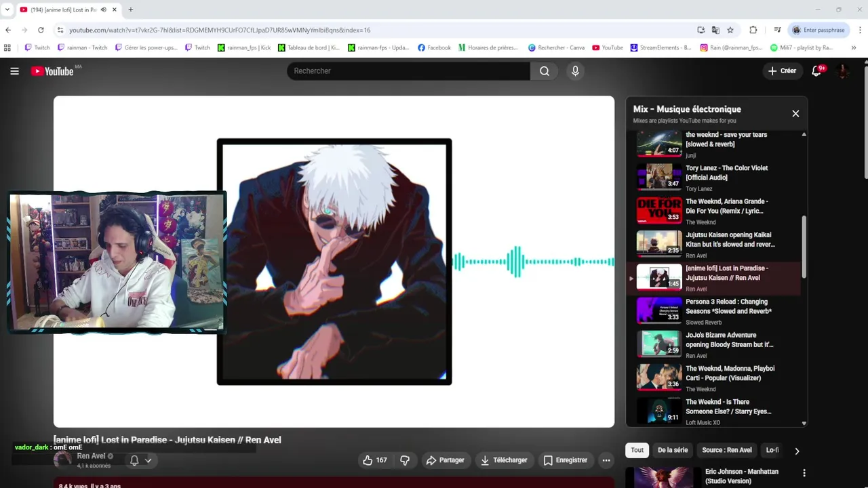Open the rainman - Twitch bookmark
Viewport: 868px width, 488px height.
tap(82, 47)
